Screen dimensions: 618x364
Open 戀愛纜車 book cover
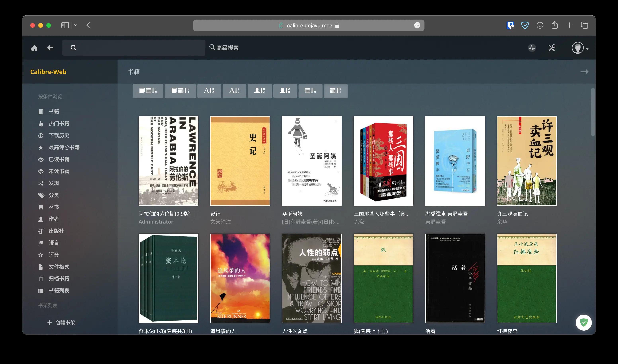tap(455, 161)
